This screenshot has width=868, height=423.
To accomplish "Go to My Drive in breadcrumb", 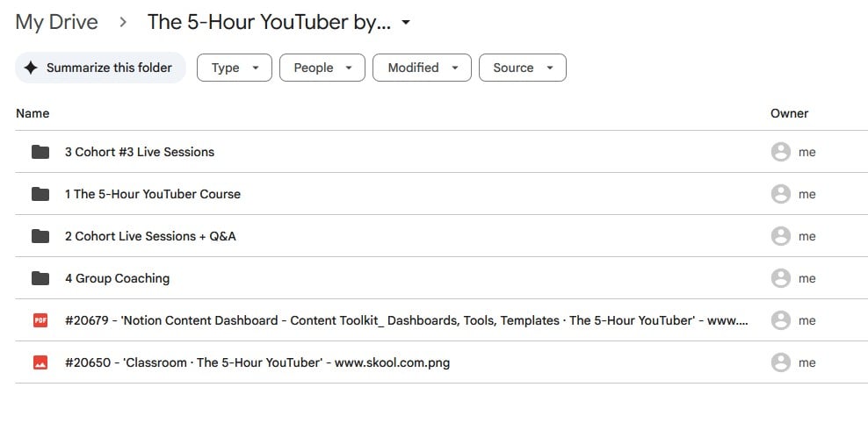I will [x=56, y=22].
